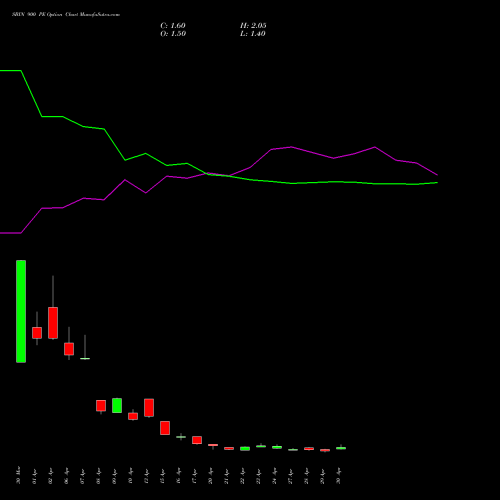Select the 24 Apr date label

point(274,476)
